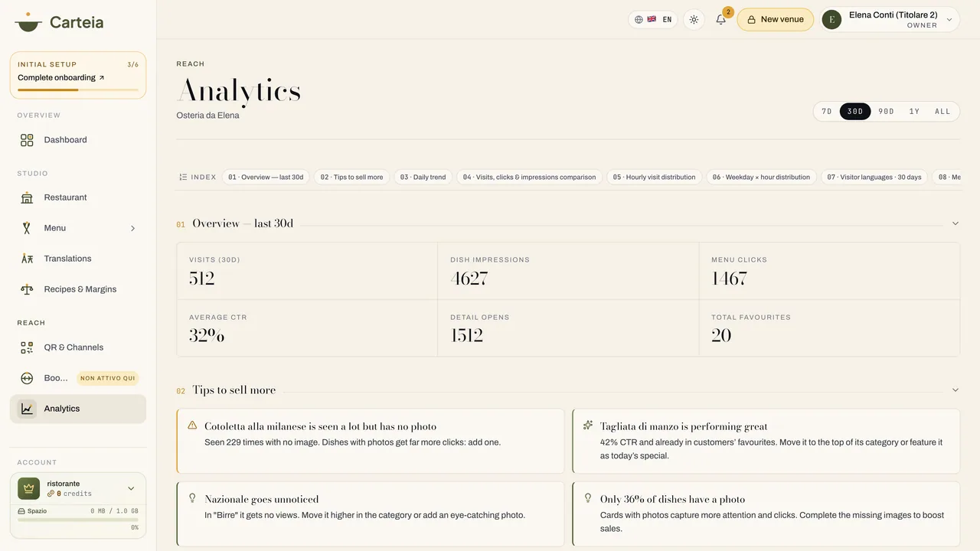The image size is (980, 551).
Task: Click the warning icon on Cotoletta tip
Action: [x=192, y=425]
